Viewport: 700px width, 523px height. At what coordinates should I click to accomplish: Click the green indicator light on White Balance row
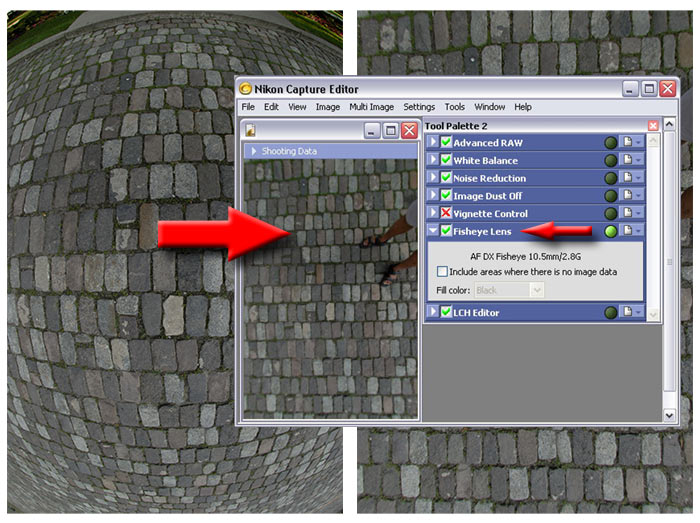(610, 161)
